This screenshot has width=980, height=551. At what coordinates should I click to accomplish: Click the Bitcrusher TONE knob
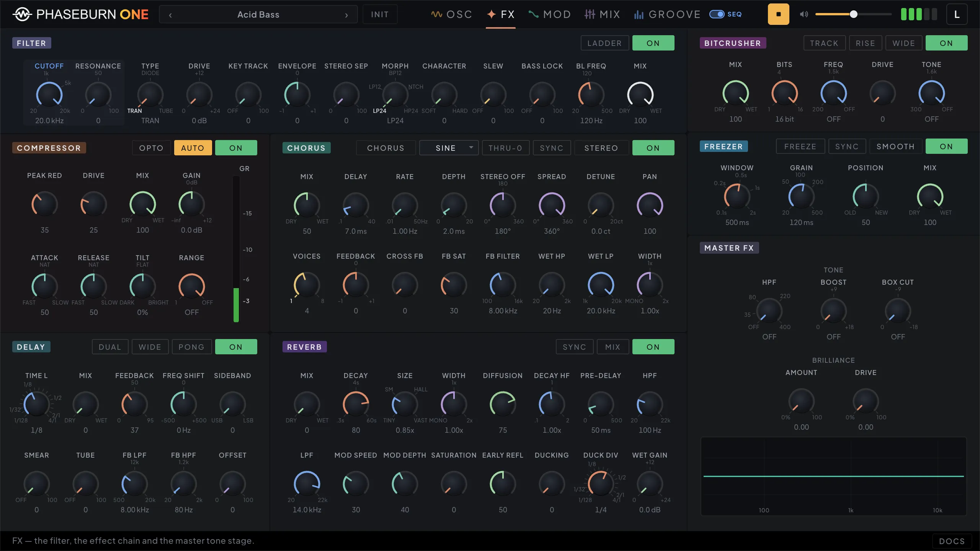(x=932, y=93)
